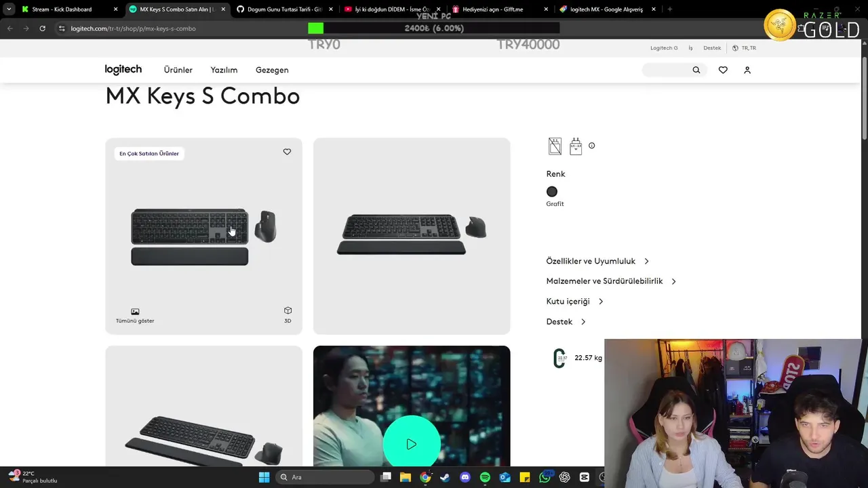Screen dimensions: 868x488
Task: Open the Logitech search icon
Action: (696, 70)
